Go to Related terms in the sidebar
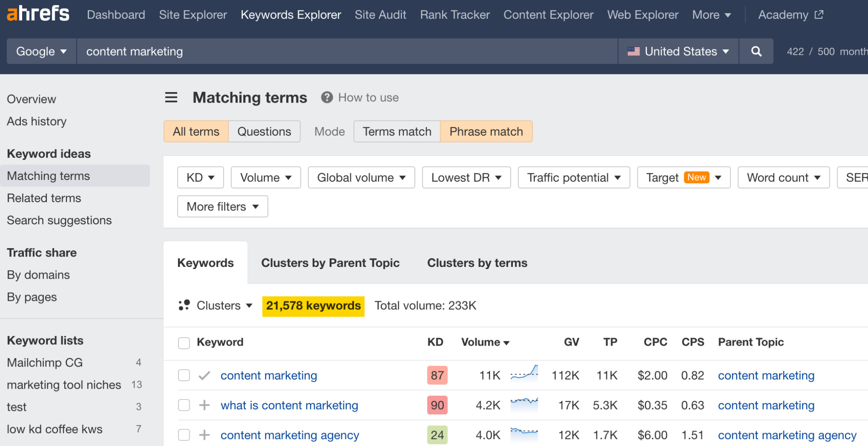Viewport: 868px width, 446px height. (43, 198)
